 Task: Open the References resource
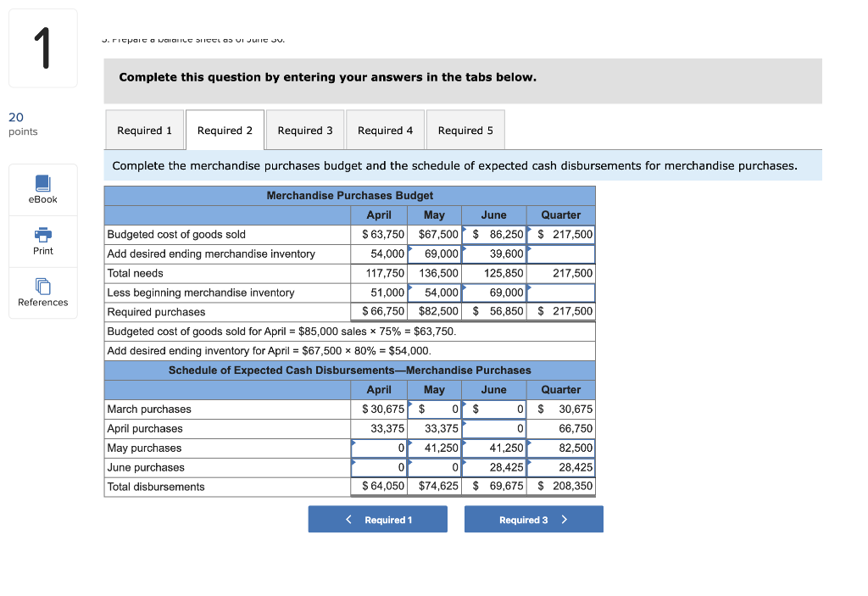point(42,293)
